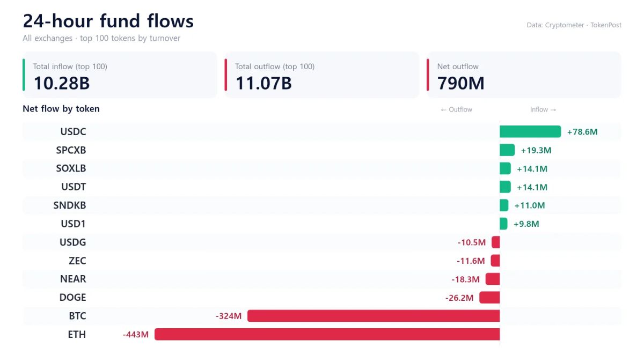
Task: Select the DOGE token label
Action: tap(73, 298)
